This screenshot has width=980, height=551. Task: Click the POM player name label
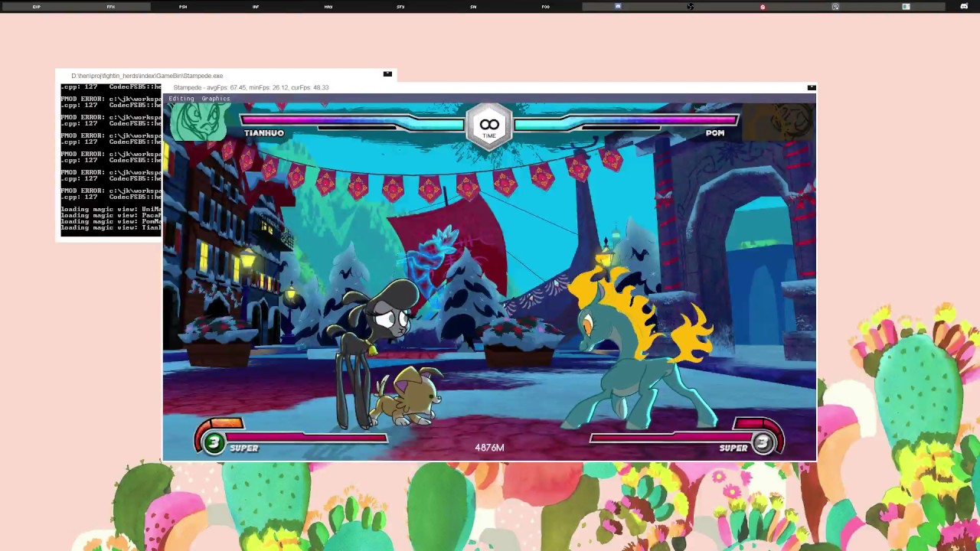(x=715, y=133)
